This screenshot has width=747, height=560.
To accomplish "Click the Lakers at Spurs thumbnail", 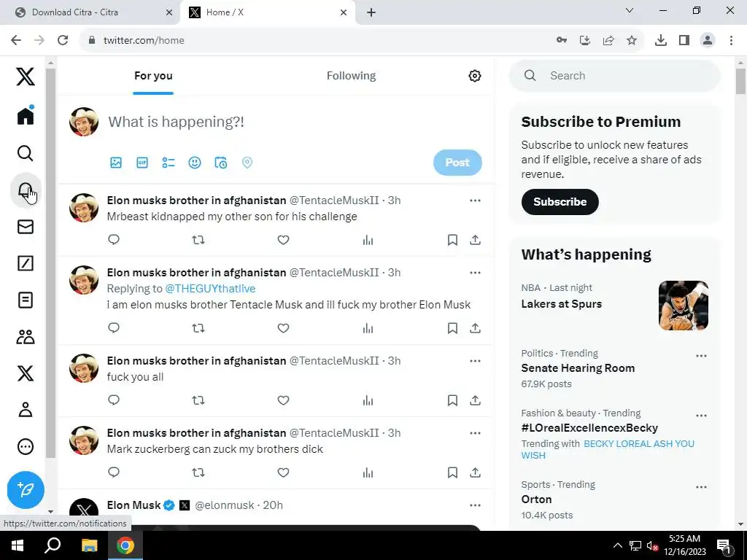I will [683, 306].
